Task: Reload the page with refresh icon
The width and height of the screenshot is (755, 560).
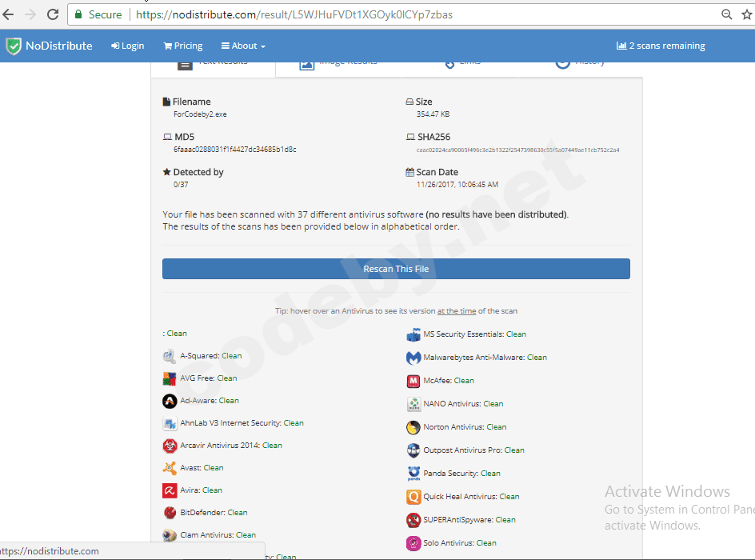Action: point(53,14)
